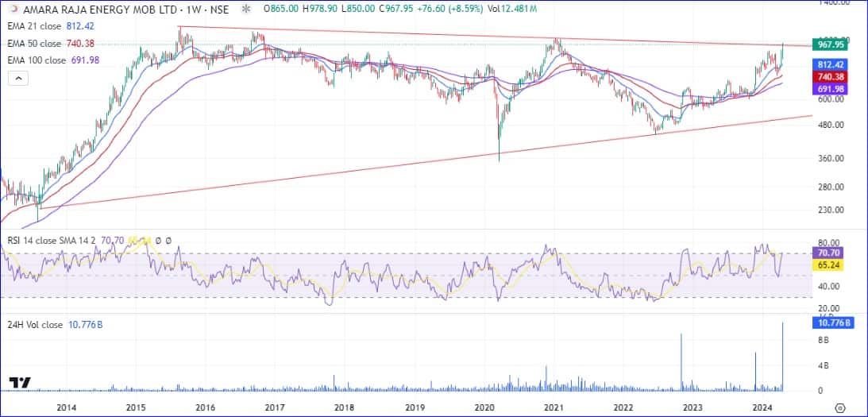Click the TradingView logo
This screenshot has height=417, width=868.
[x=20, y=382]
